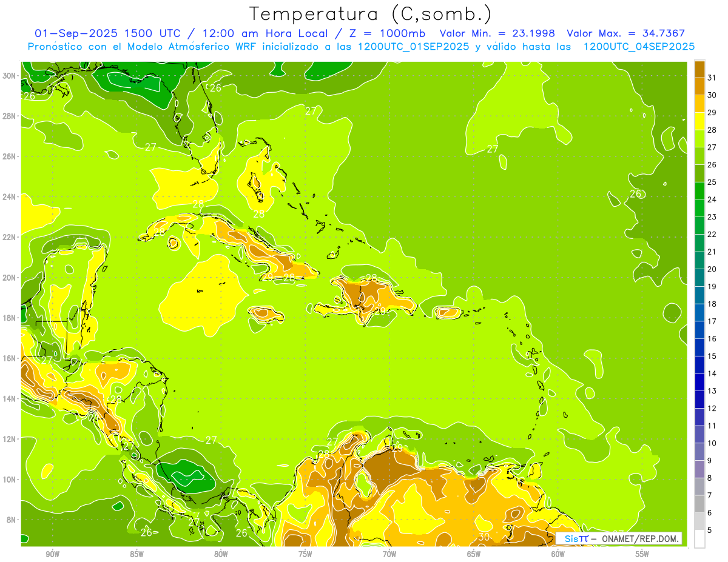Click the 90W longitude axis label
This screenshot has height=562, width=728.
point(52,554)
